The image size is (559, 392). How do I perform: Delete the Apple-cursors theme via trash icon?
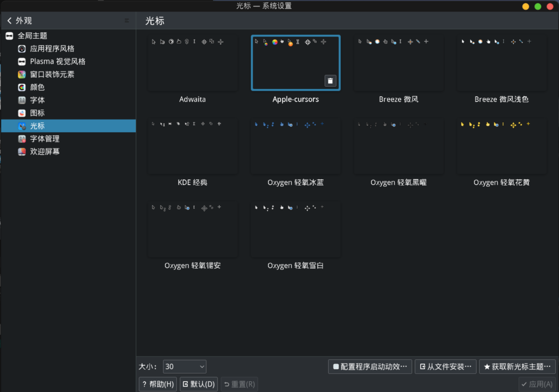tap(330, 81)
